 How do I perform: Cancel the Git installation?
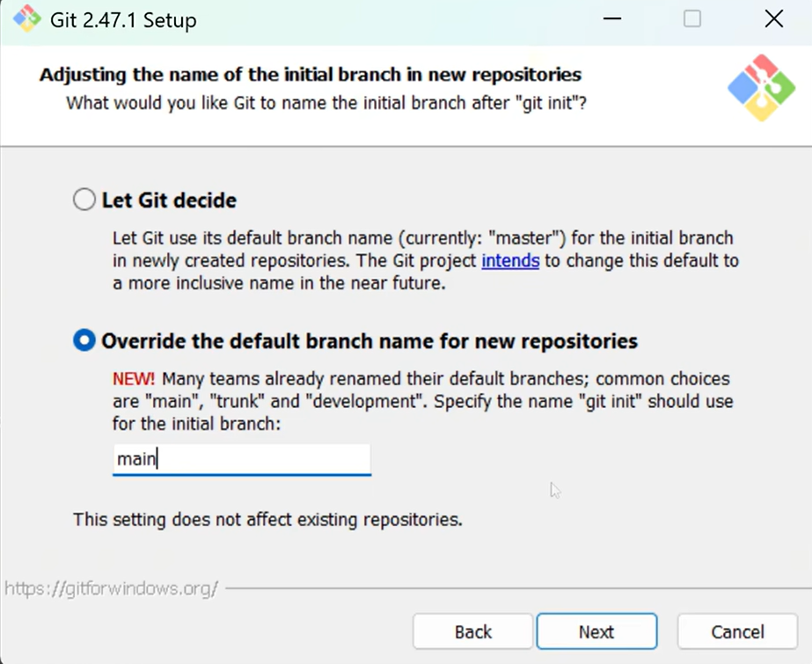(x=737, y=631)
